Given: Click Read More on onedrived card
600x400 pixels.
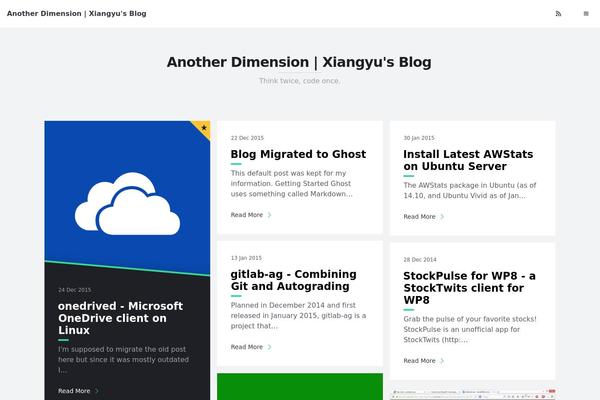Looking at the screenshot, I should click(74, 391).
